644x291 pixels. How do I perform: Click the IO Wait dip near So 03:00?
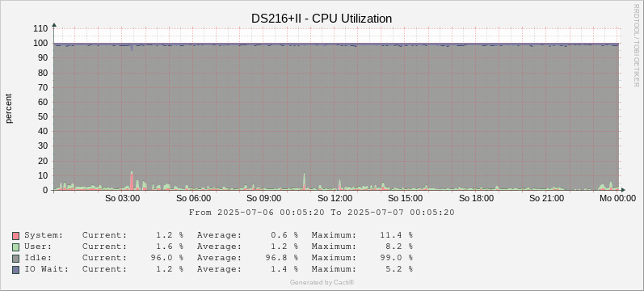[132, 48]
